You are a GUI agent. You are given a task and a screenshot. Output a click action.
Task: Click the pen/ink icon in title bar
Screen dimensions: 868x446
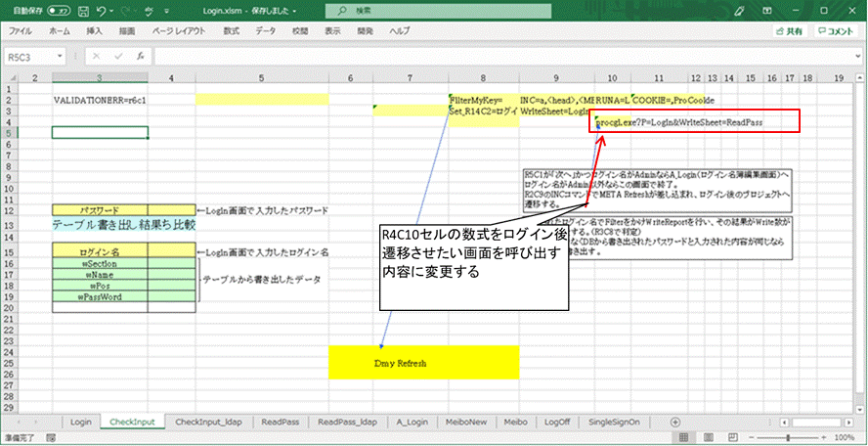[x=740, y=11]
